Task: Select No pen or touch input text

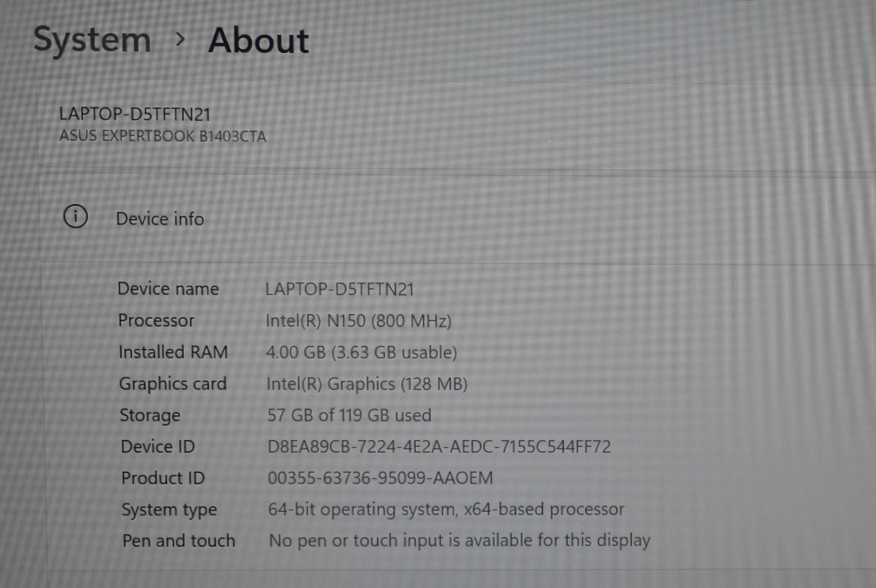Action: (x=460, y=541)
